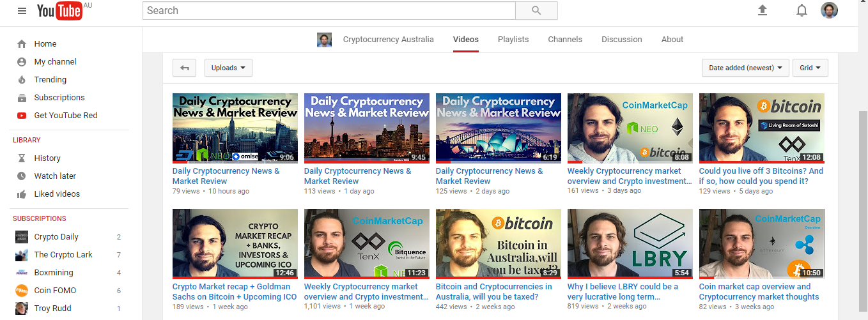The width and height of the screenshot is (868, 320).
Task: Open Troy Rudd channel avatar
Action: [x=22, y=309]
